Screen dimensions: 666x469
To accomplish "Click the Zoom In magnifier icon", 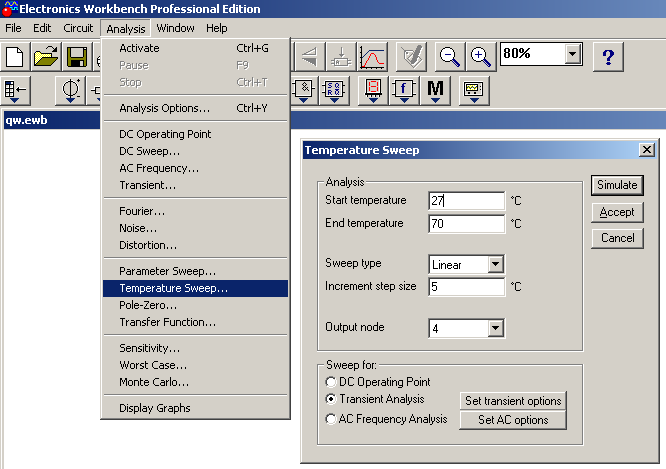I will [481, 57].
